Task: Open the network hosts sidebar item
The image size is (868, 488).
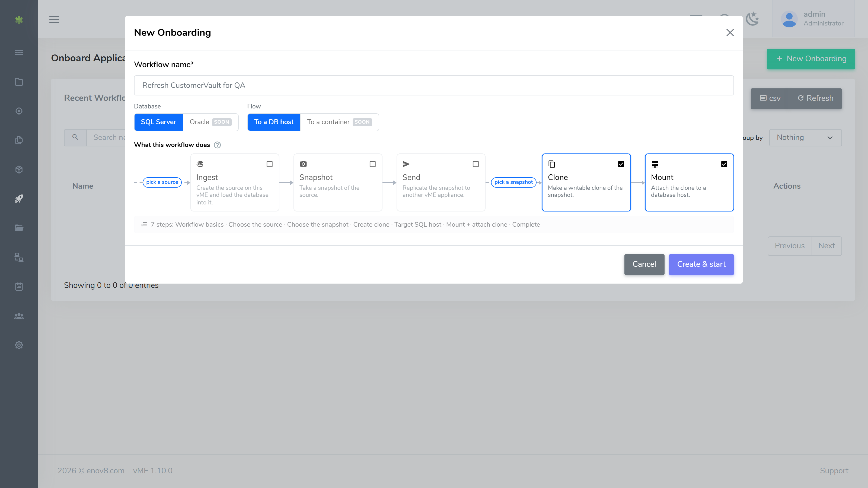Action: (x=19, y=257)
